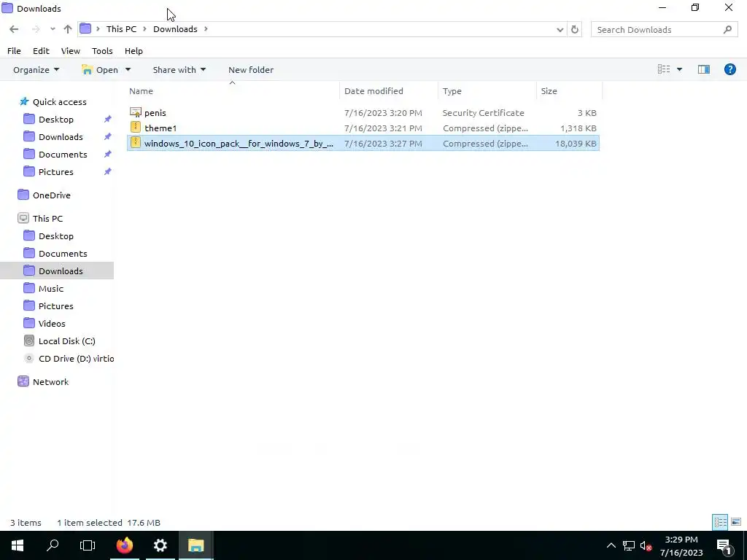
Task: Go back using the Back arrow
Action: click(x=14, y=29)
